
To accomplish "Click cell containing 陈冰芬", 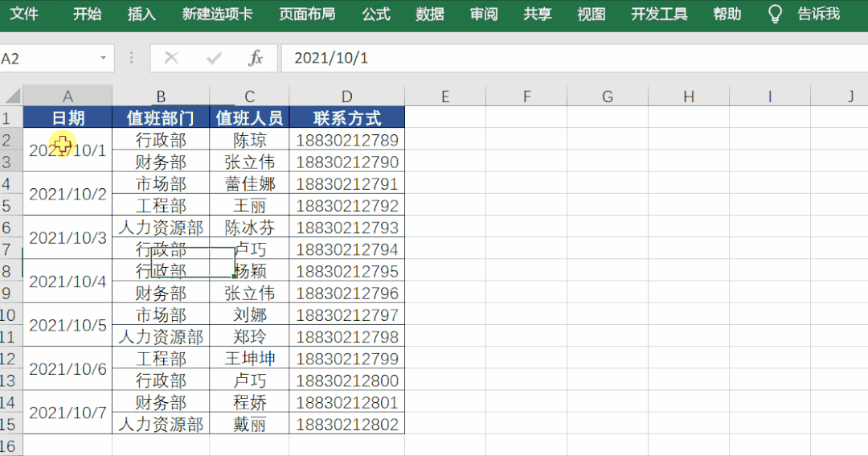I will click(x=249, y=227).
